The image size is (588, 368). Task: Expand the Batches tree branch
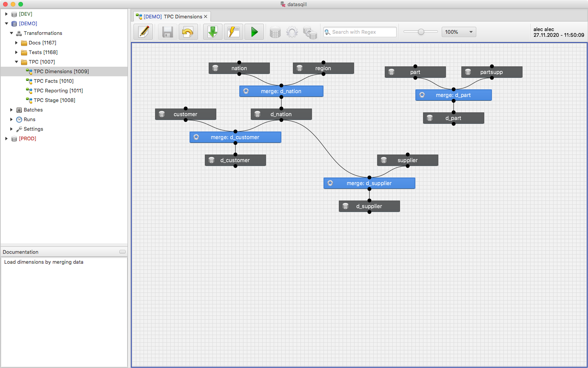pyautogui.click(x=11, y=110)
